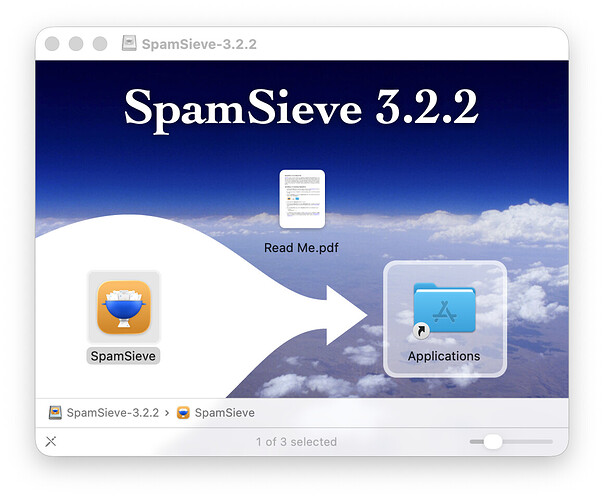604x500 pixels.
Task: Minimize the SpamSieve-3.2.2 window
Action: (76, 44)
